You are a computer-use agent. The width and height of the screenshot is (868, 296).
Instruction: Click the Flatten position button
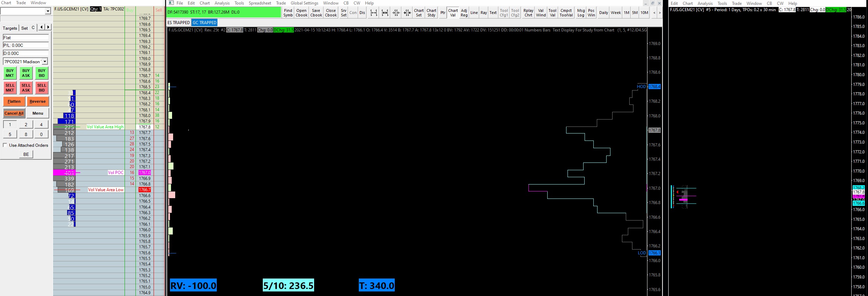14,101
